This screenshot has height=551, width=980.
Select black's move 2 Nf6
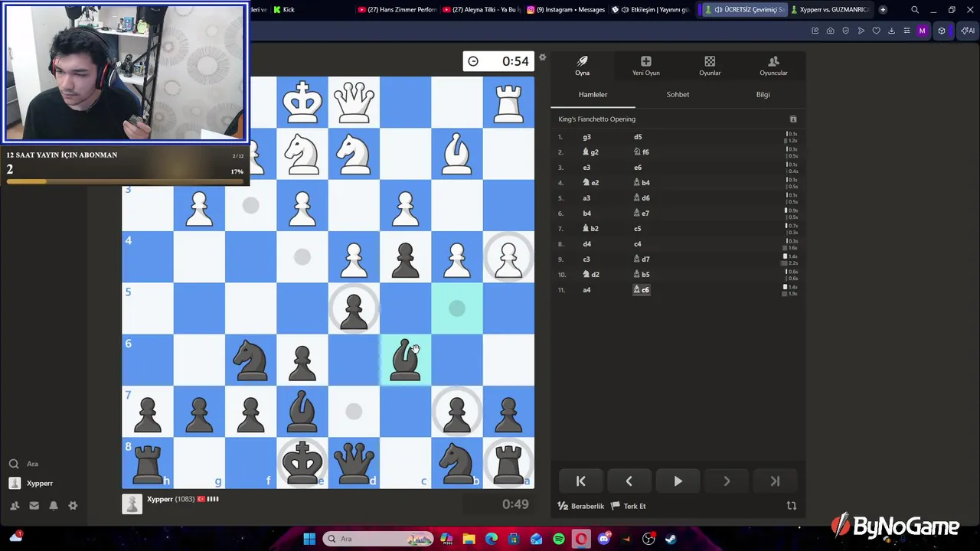[x=642, y=152]
